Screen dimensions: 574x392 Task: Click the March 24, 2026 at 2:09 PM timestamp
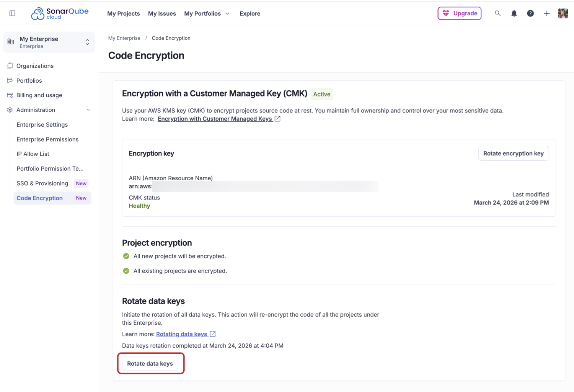[x=511, y=203]
